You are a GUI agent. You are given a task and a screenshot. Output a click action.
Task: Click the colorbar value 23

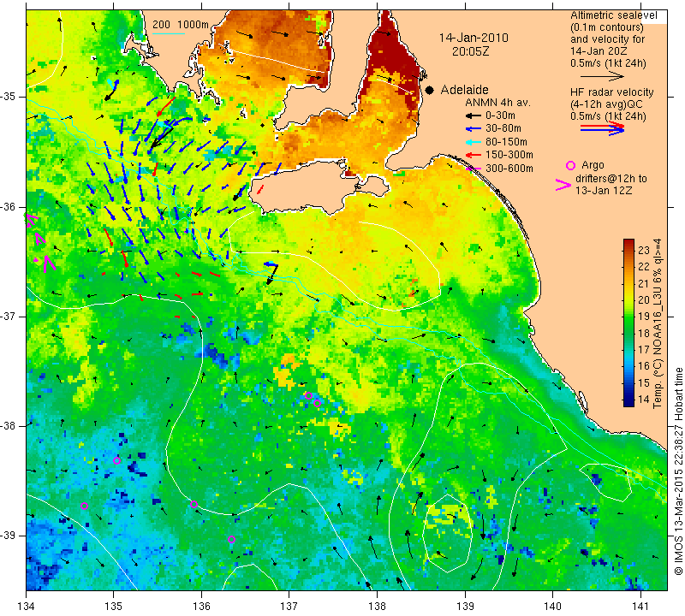[x=644, y=251]
